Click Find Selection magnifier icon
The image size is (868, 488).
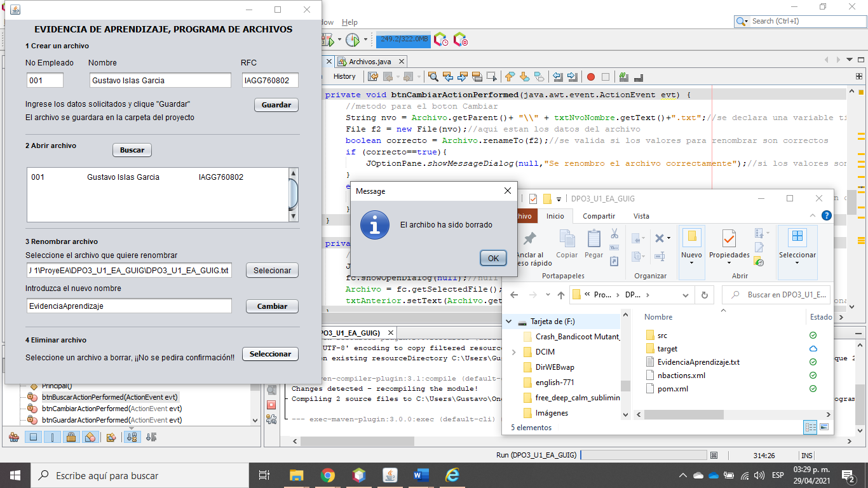(433, 77)
